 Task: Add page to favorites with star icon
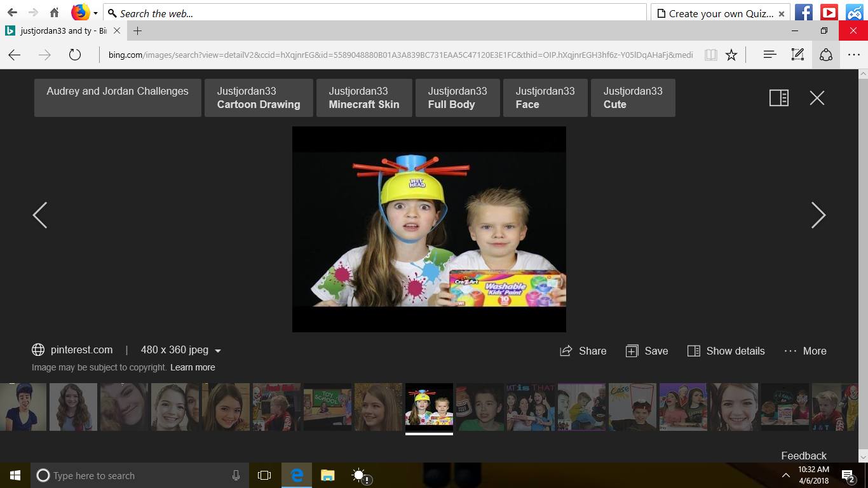tap(731, 55)
